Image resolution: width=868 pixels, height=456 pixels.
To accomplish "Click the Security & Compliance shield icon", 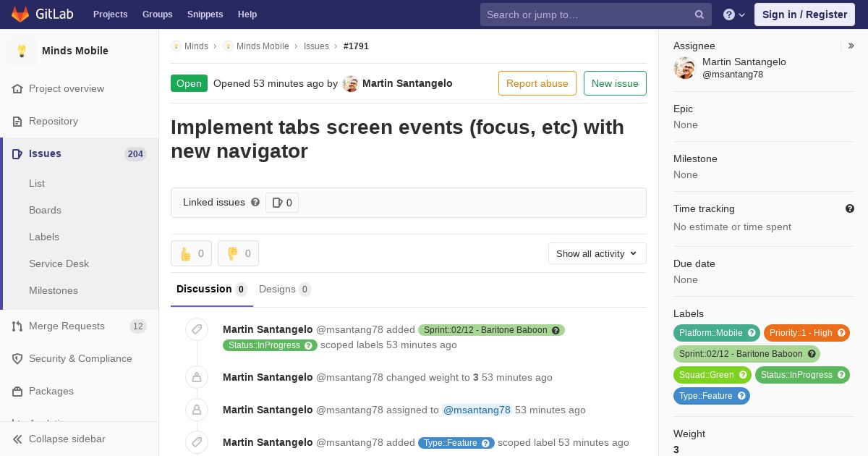I will click(17, 359).
